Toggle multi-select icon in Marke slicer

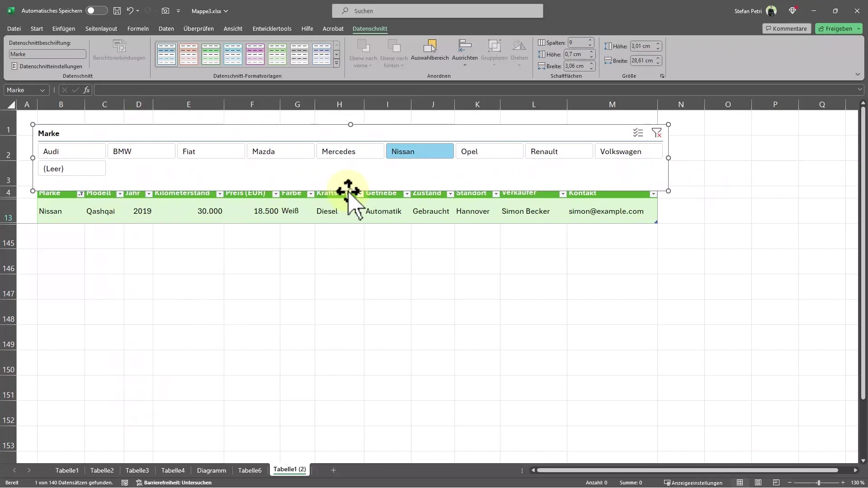(x=638, y=133)
